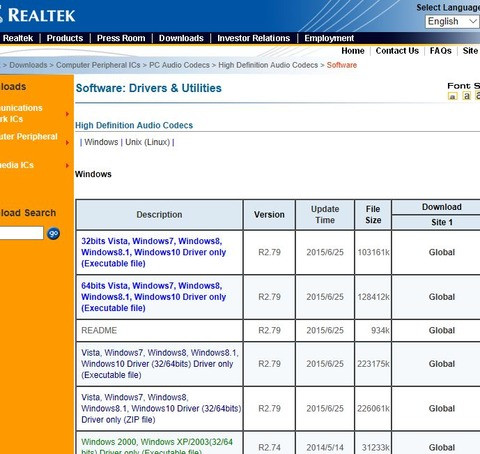Download Global for 32bits driver row
The height and width of the screenshot is (454, 480).
pyautogui.click(x=442, y=252)
